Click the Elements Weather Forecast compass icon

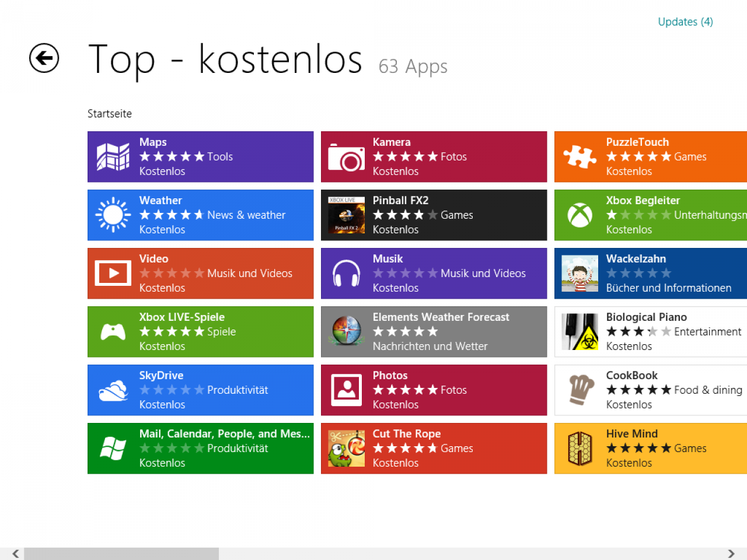(347, 331)
